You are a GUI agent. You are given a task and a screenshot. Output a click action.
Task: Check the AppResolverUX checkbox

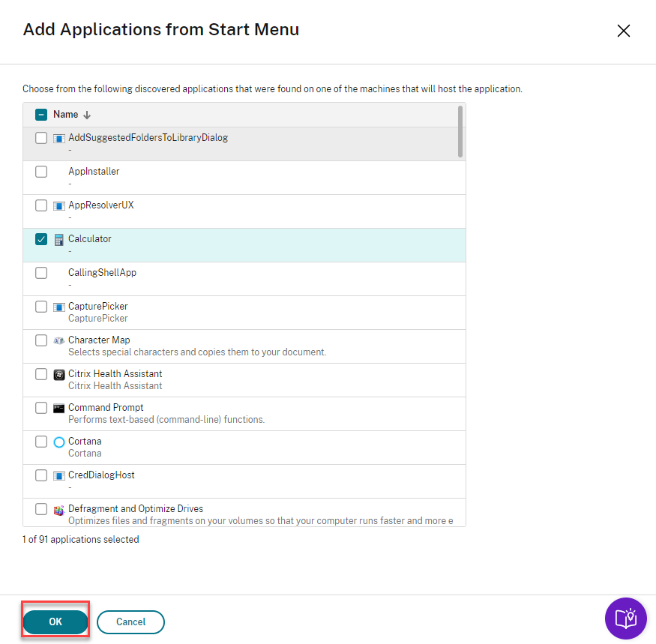coord(41,205)
